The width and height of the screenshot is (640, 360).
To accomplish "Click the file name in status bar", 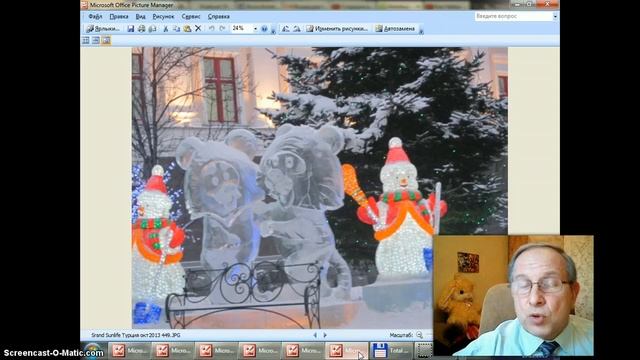I will coord(136,335).
